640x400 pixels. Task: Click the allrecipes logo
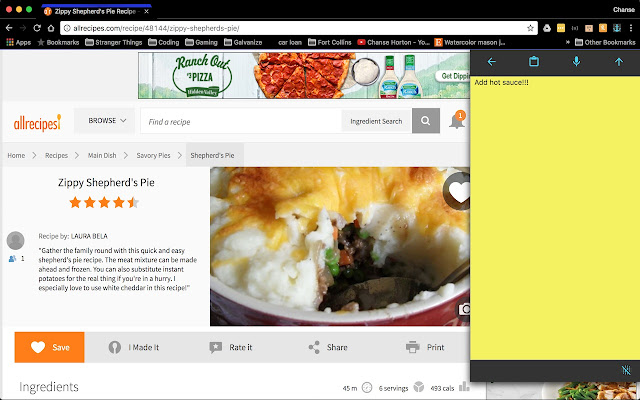[37, 122]
